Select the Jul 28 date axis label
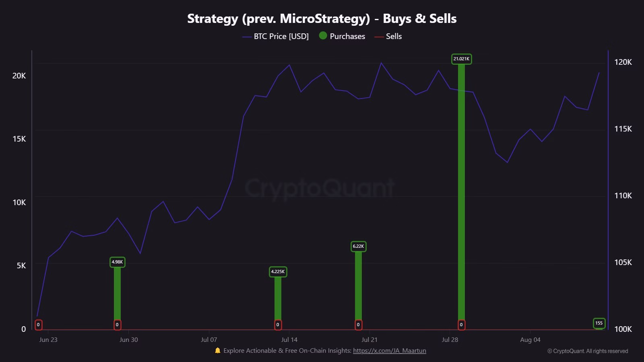This screenshot has width=644, height=362. click(450, 340)
